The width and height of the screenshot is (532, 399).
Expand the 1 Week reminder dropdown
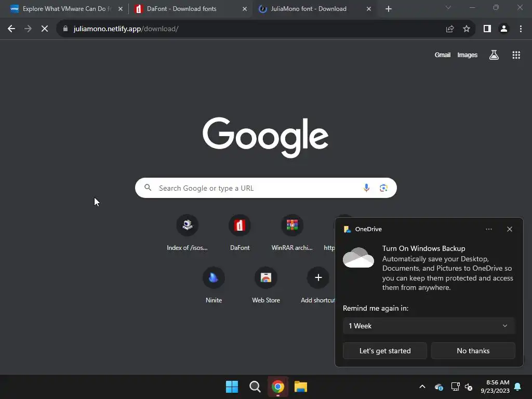point(429,326)
